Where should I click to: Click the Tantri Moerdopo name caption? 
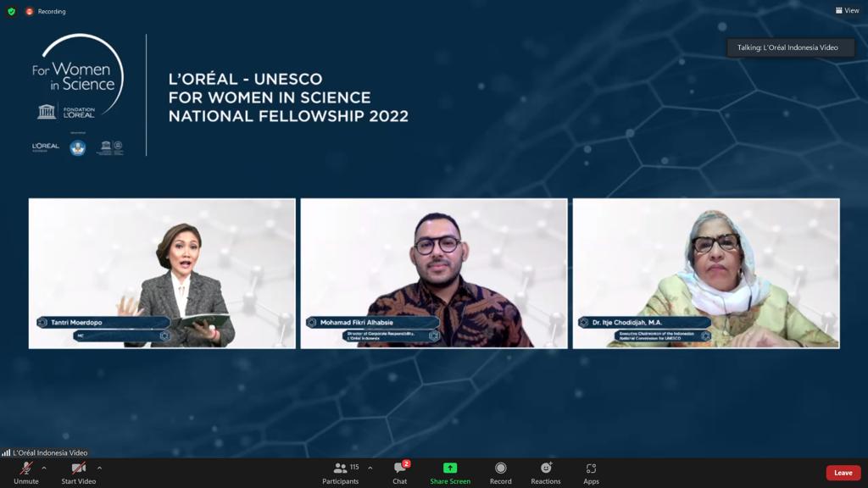76,322
